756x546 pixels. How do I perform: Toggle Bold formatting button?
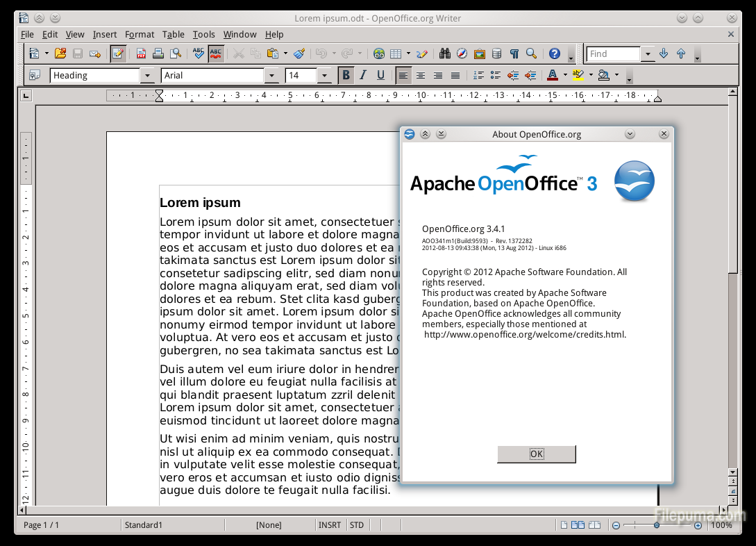click(x=345, y=75)
